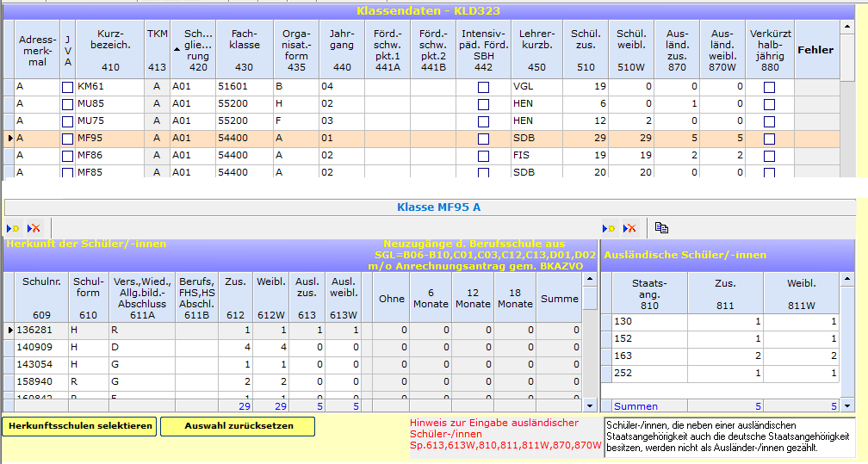
Task: Enable Intensivpäd. Förd. checkbox for KM61
Action: [x=483, y=87]
